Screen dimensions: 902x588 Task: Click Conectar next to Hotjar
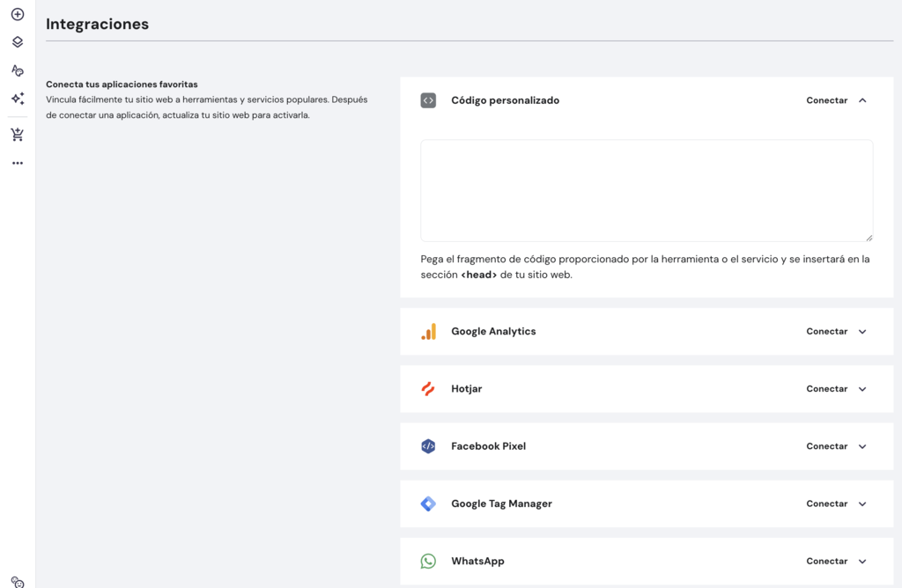826,388
